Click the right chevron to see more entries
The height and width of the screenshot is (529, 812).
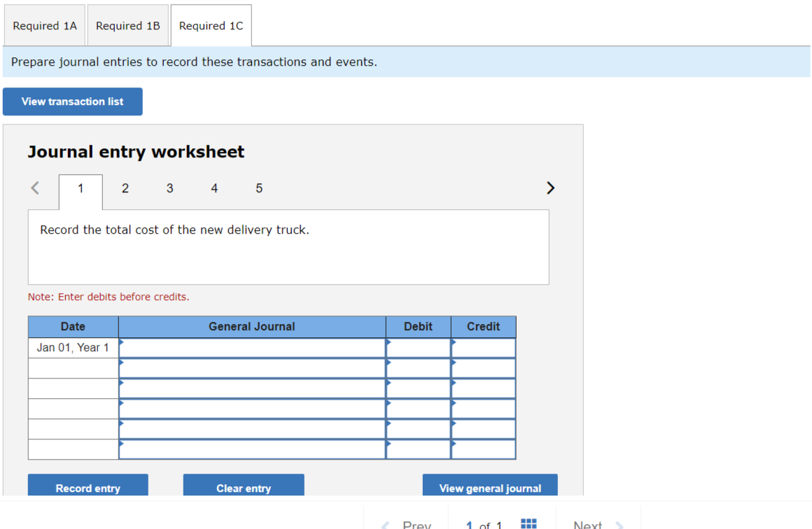(x=550, y=188)
